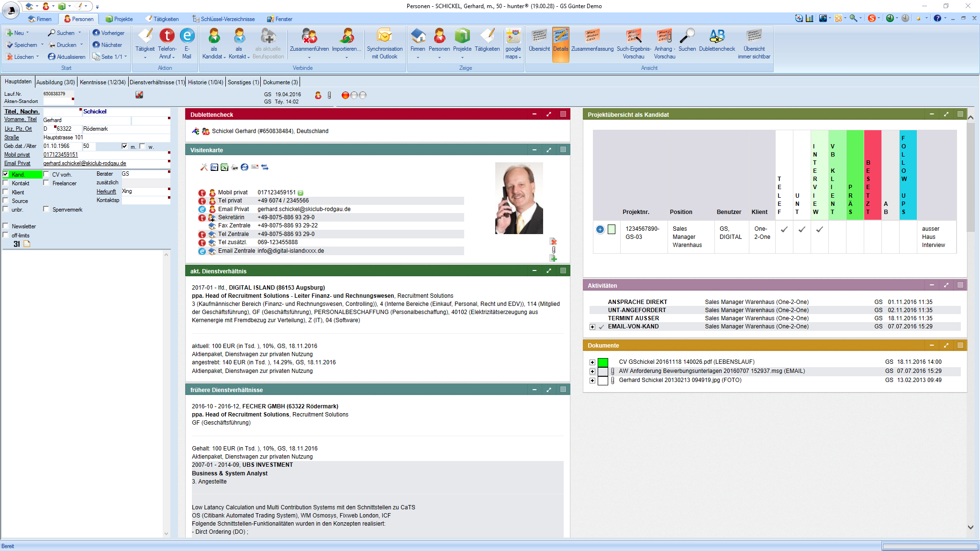Click Lkz, Plz, Ort label
Viewport: 980px width, 551px height.
18,129
